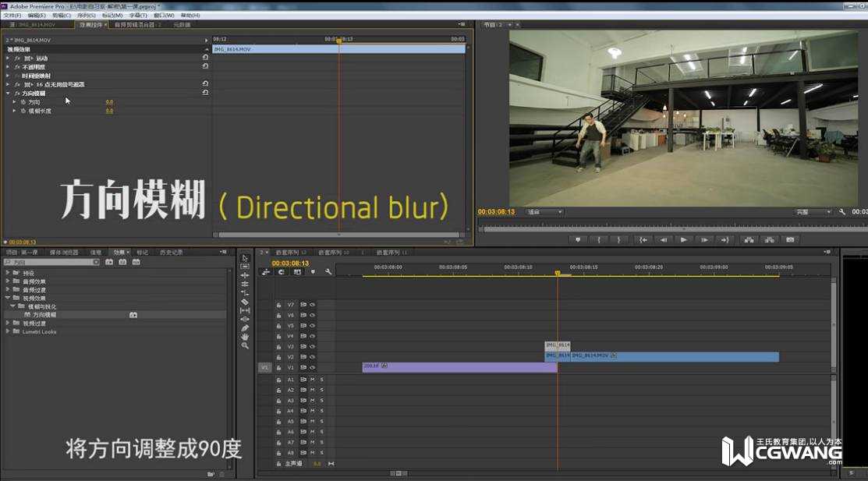Open playback resolution dropdown
This screenshot has height=481, width=868.
[813, 212]
